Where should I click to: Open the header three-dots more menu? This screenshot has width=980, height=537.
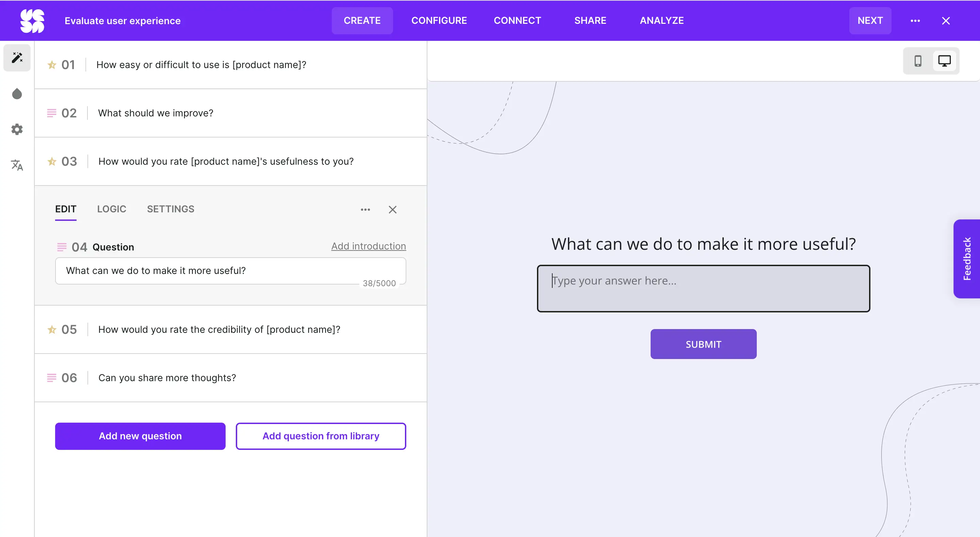click(915, 20)
